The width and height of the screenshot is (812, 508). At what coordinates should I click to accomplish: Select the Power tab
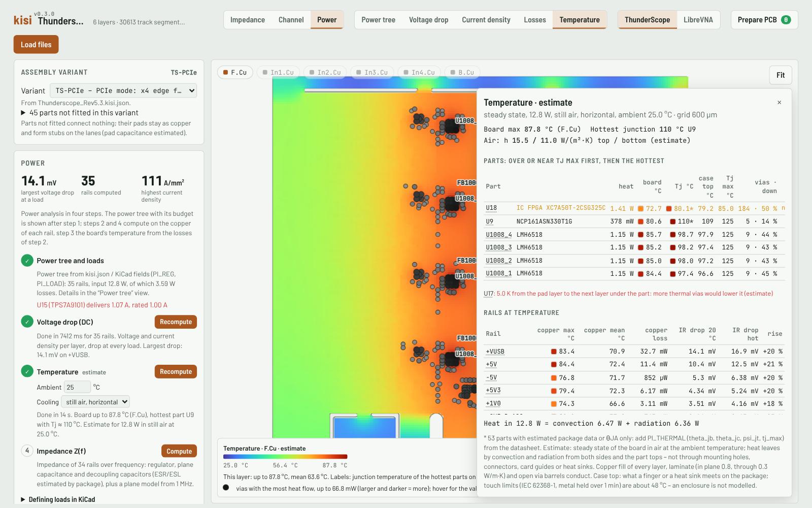pyautogui.click(x=327, y=20)
